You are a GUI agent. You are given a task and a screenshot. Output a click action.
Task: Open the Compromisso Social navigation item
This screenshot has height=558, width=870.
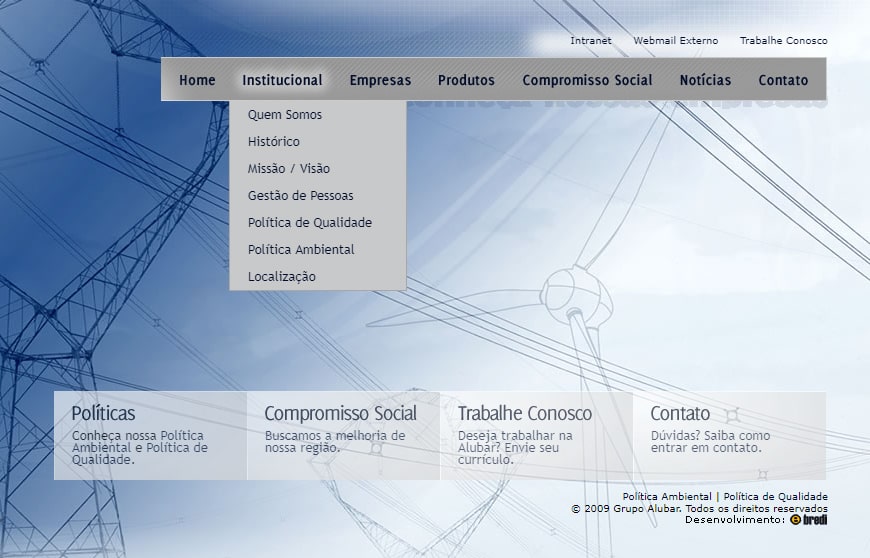587,80
